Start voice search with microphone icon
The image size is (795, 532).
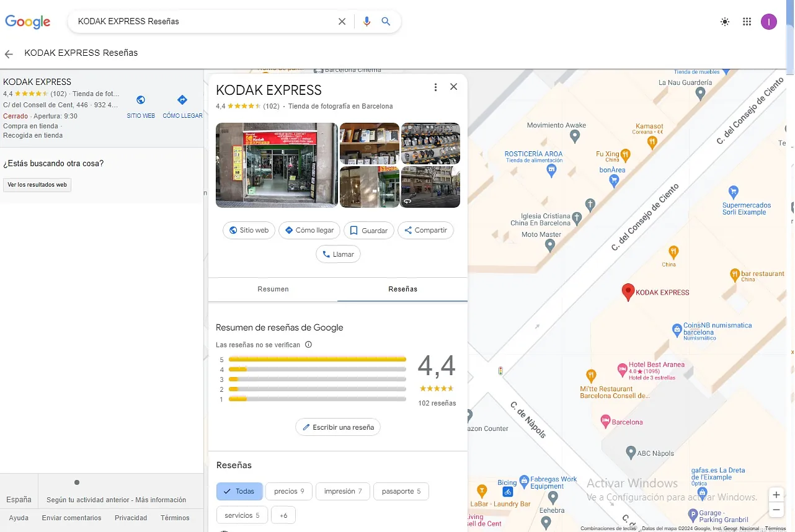click(x=366, y=22)
